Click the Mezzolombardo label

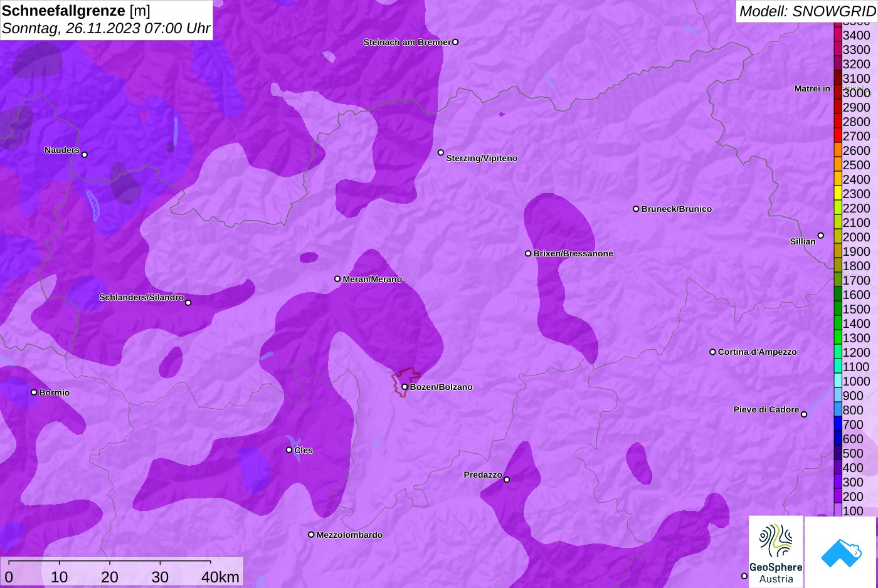349,535
